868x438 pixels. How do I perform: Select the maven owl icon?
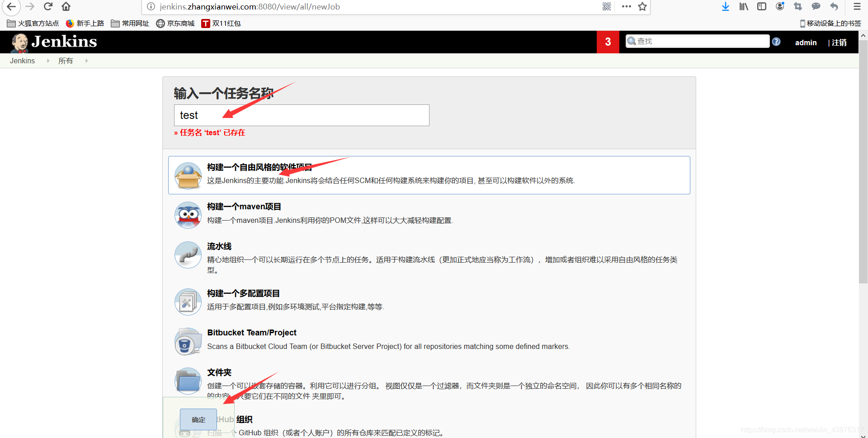[x=188, y=215]
